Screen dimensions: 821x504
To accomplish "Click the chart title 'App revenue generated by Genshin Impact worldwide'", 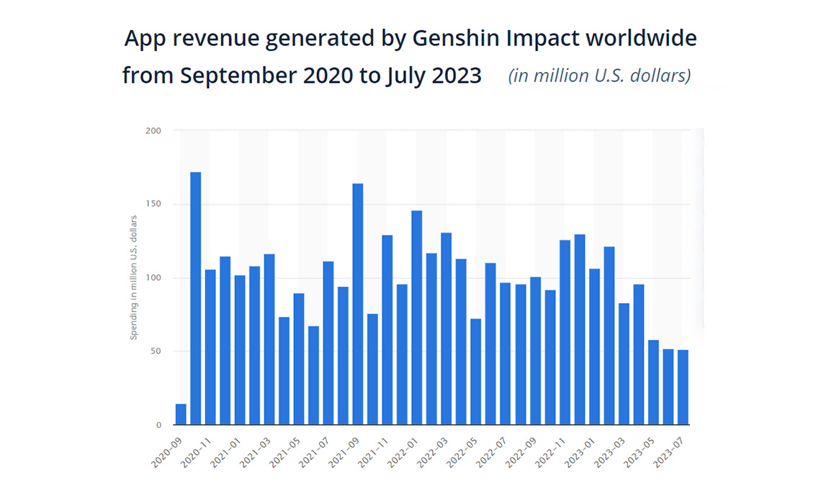I will (x=410, y=40).
